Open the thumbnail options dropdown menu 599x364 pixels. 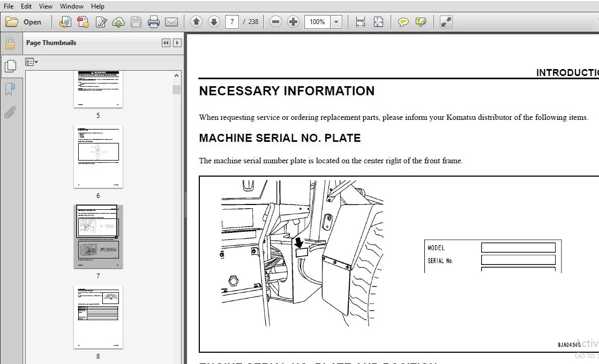tap(31, 62)
